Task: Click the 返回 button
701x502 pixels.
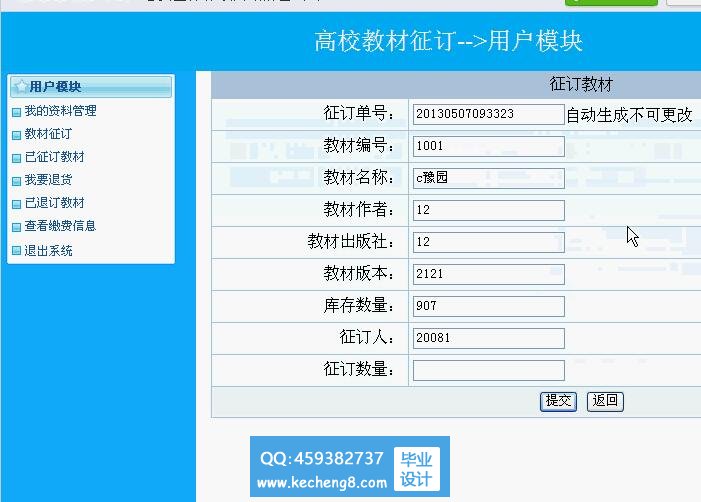Action: 605,401
